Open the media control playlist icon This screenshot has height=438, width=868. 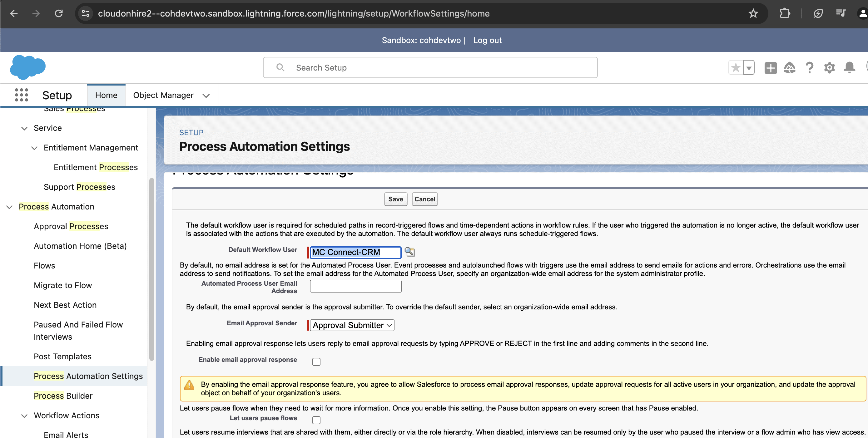point(841,13)
